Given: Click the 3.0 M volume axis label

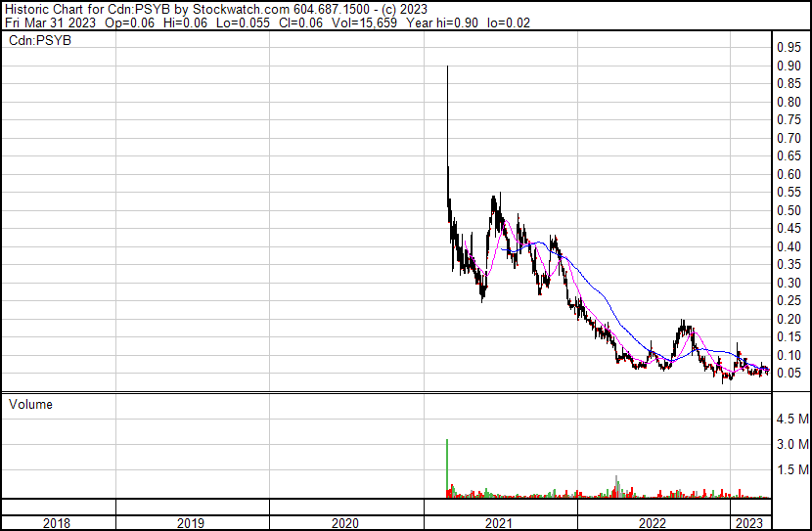Looking at the screenshot, I should click(791, 444).
